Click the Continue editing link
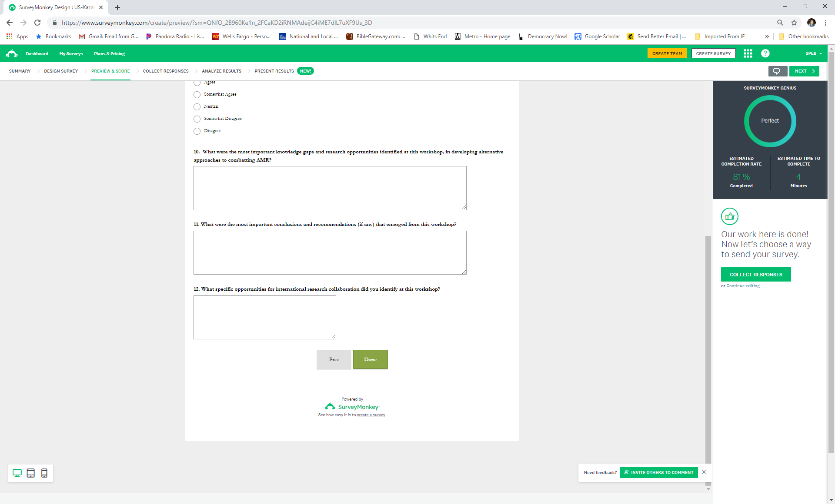The height and width of the screenshot is (504, 835). [x=743, y=286]
